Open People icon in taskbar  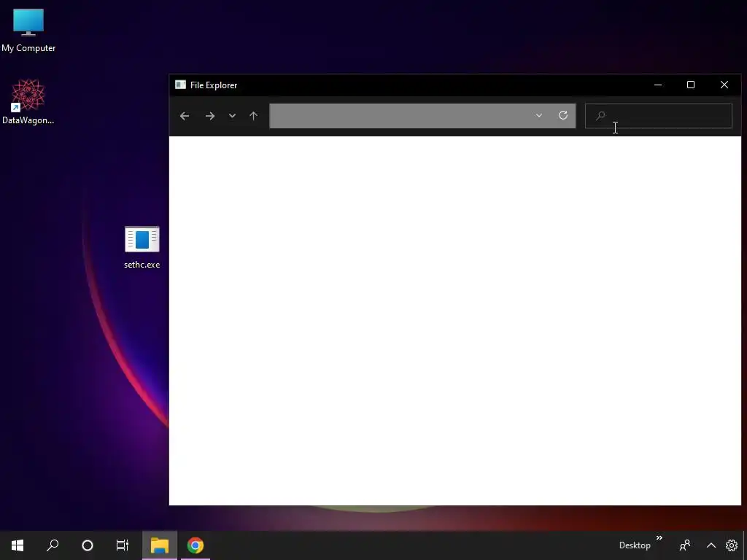685,545
